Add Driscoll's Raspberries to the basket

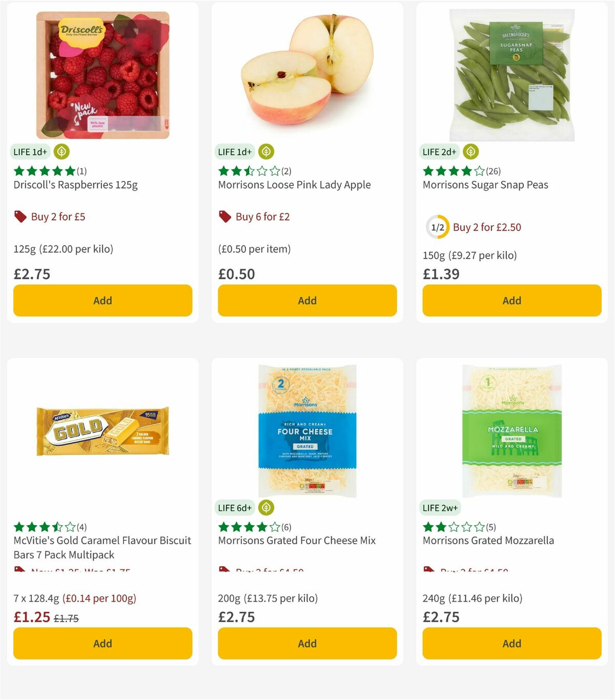tap(102, 300)
